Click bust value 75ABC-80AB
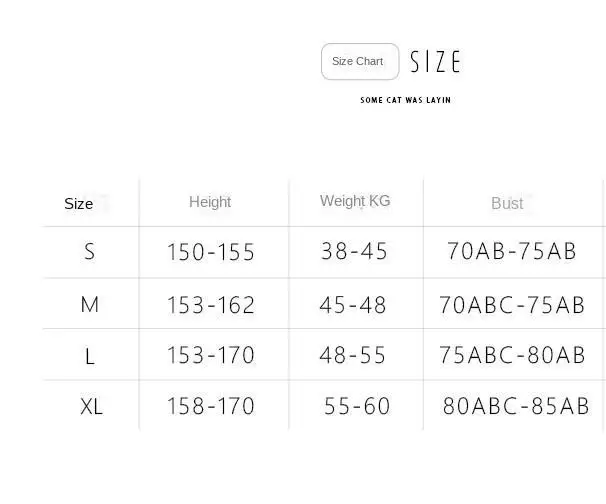Screen dimensions: 606x504 [x=512, y=355]
